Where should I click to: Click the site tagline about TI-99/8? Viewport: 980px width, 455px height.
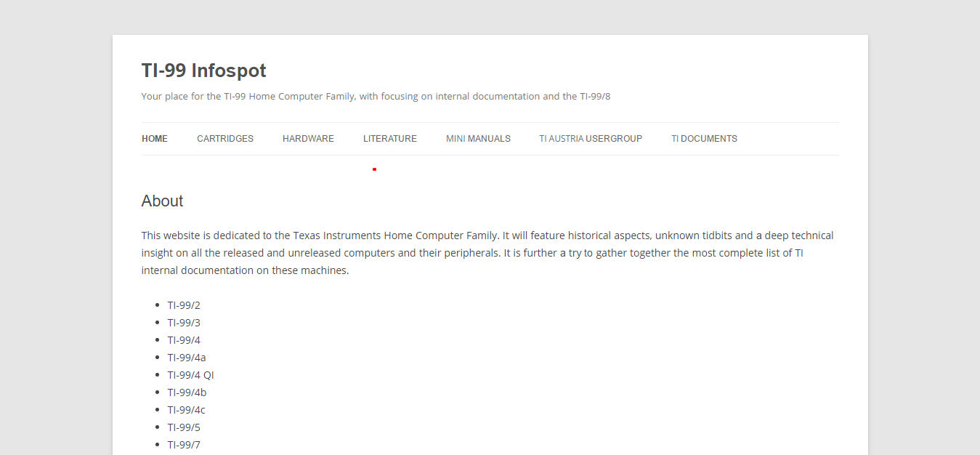(376, 96)
